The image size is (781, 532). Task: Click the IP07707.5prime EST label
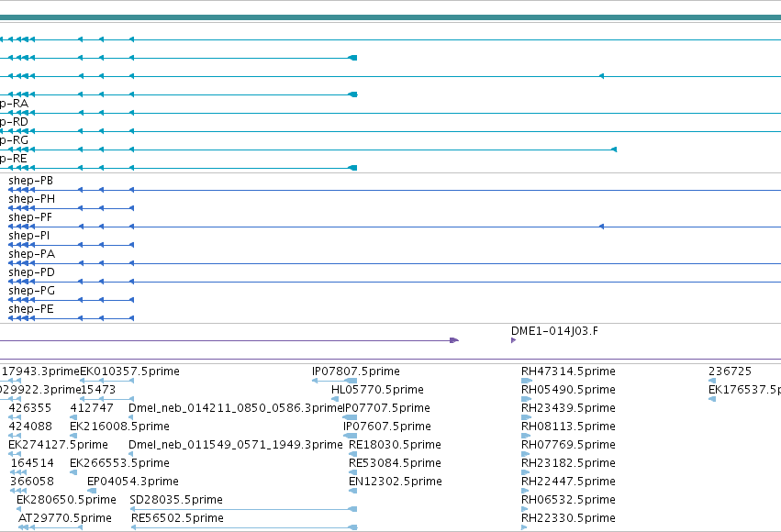coord(386,408)
